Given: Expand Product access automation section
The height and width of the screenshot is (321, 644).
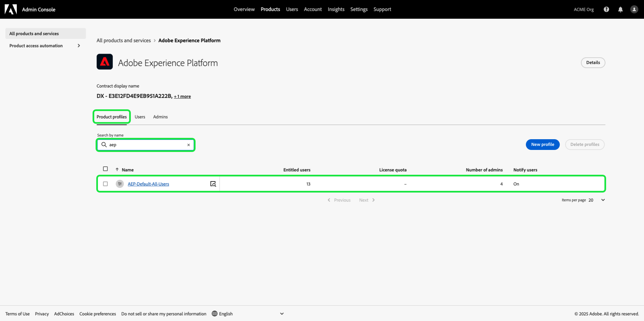Looking at the screenshot, I should pyautogui.click(x=79, y=46).
